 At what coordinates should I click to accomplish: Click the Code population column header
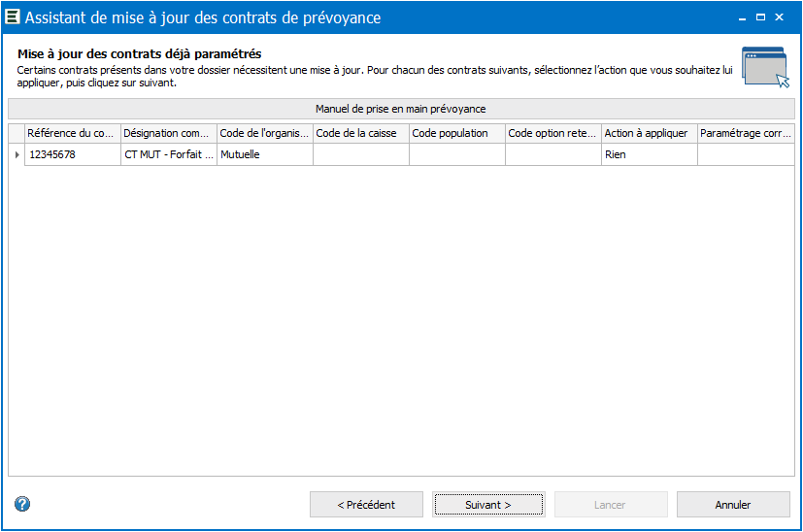pos(457,134)
